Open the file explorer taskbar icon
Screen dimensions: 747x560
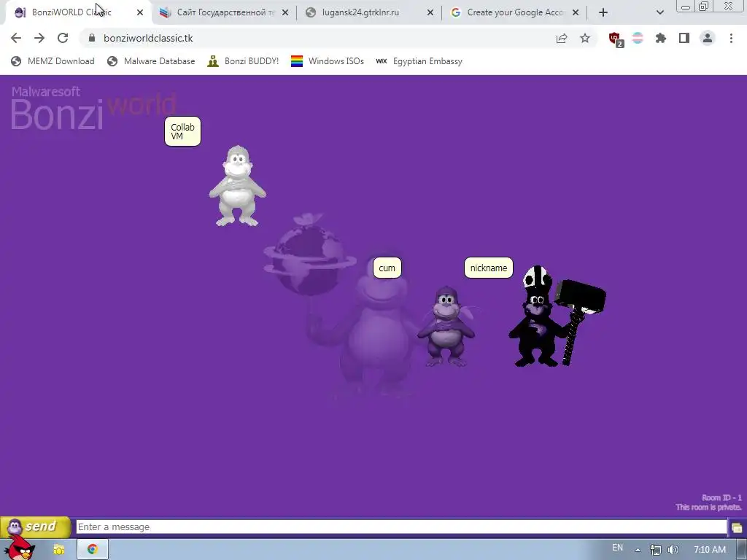(58, 550)
